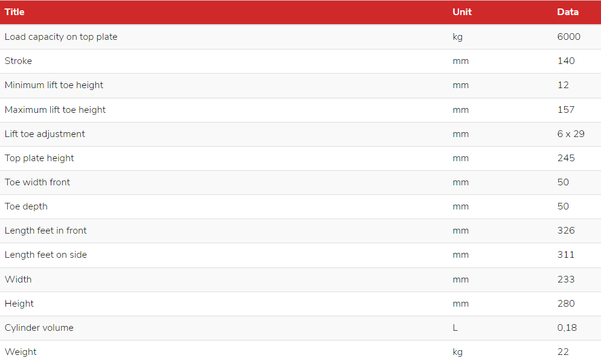Click the Stroke row label
Image resolution: width=601 pixels, height=364 pixels.
coord(18,61)
